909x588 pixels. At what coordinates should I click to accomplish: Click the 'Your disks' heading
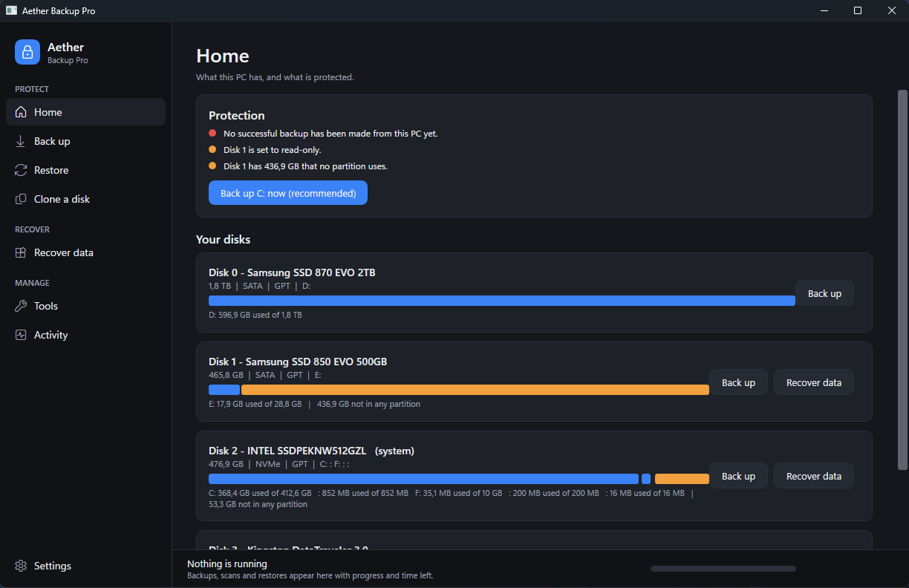coord(224,239)
